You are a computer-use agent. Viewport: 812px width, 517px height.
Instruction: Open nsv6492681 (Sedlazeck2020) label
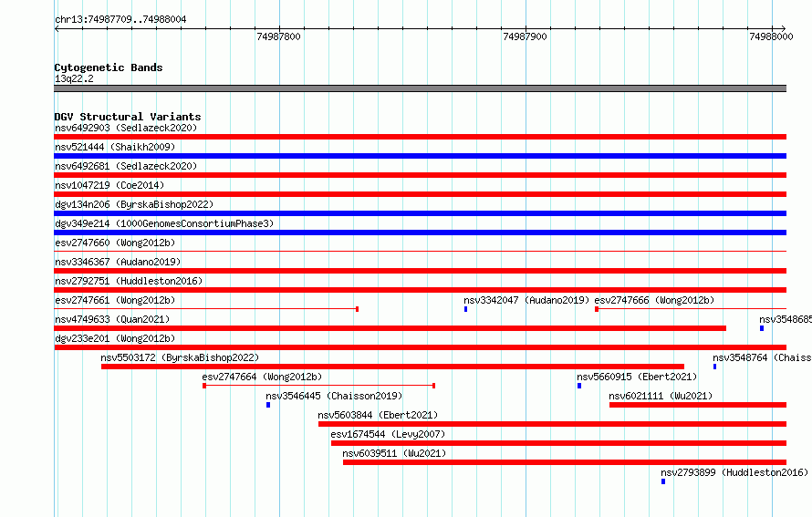[x=126, y=166]
